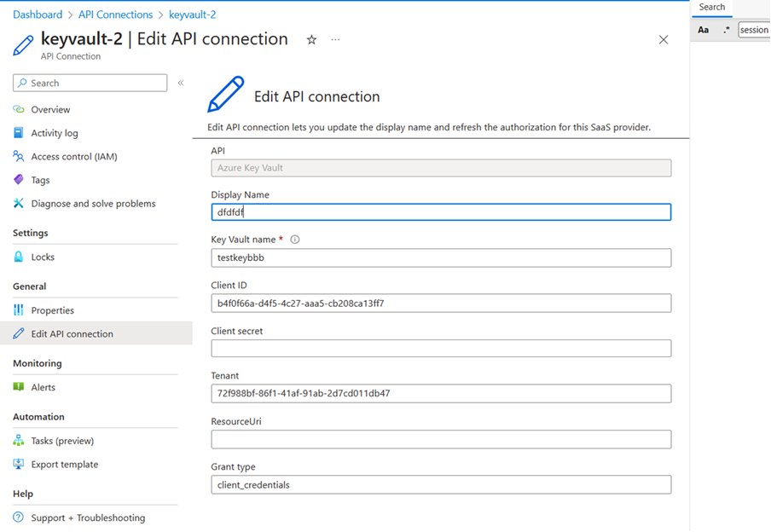This screenshot has height=532, width=771.
Task: Open Diagnose and solve problems
Action: click(19, 203)
